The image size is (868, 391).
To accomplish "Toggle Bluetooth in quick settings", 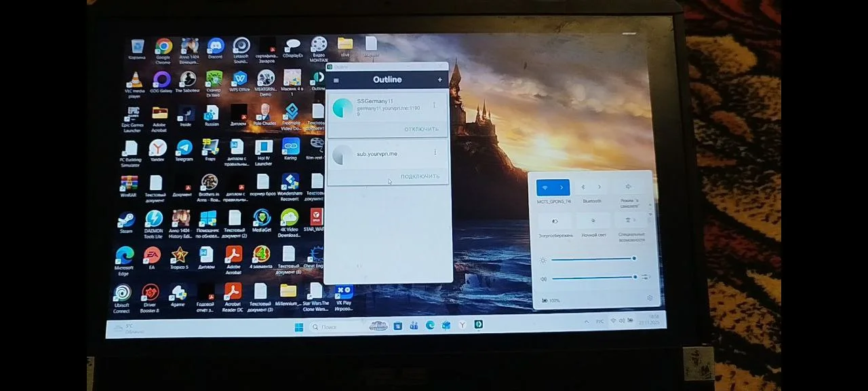I will click(x=584, y=187).
